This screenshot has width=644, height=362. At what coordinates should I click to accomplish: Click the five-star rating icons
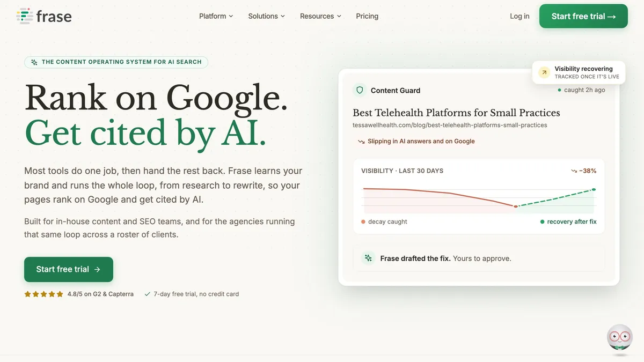(43, 294)
